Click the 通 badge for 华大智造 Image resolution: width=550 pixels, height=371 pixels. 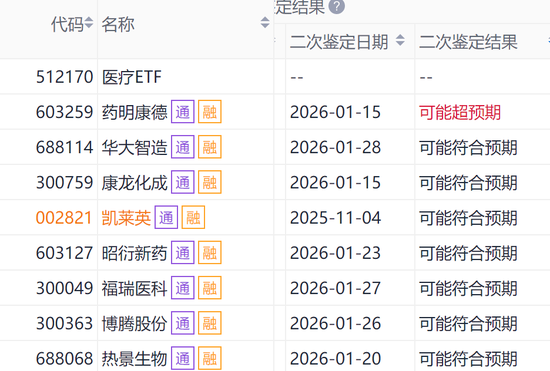pyautogui.click(x=183, y=147)
